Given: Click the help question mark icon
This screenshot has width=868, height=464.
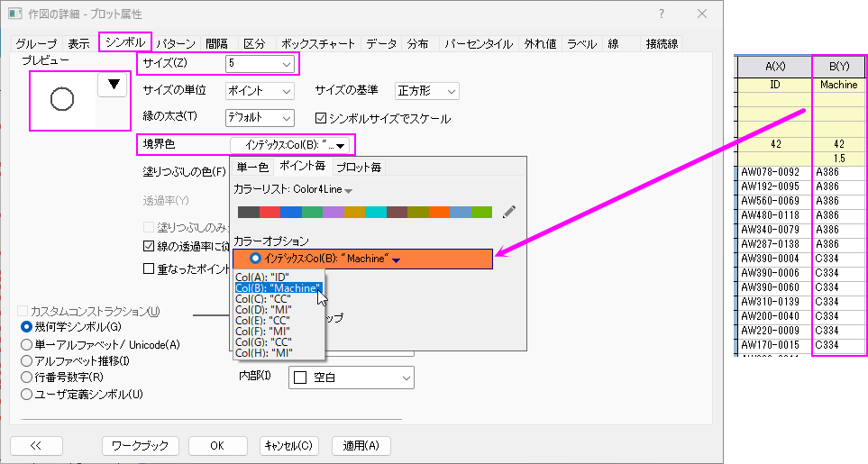Looking at the screenshot, I should [x=662, y=14].
